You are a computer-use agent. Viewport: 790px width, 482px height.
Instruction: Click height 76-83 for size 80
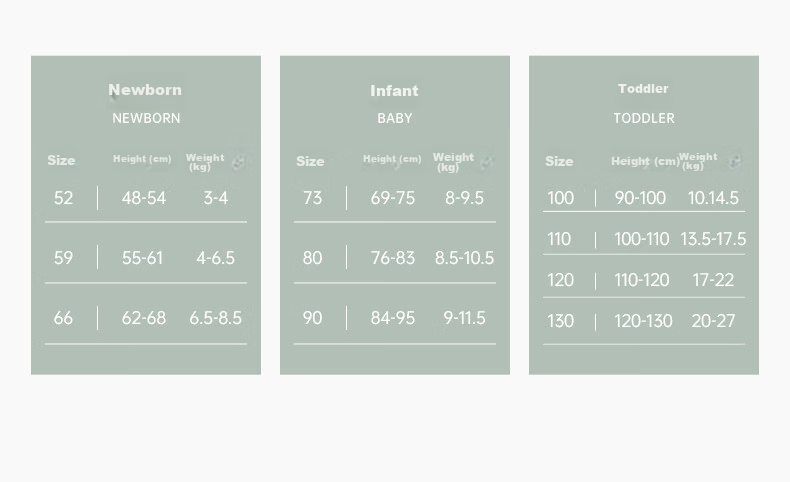tap(392, 258)
